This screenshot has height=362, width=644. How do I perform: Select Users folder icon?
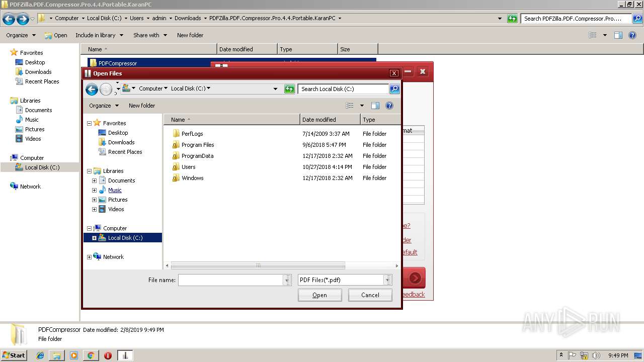(x=176, y=167)
